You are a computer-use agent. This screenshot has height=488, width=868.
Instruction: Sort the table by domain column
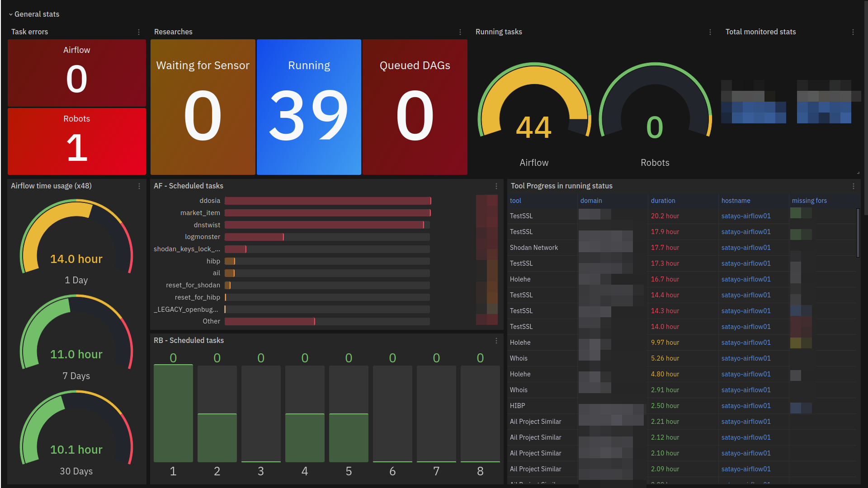tap(591, 201)
